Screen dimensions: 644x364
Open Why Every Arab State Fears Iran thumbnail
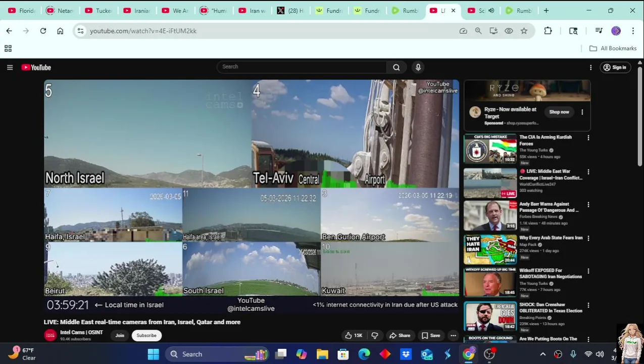click(x=490, y=249)
